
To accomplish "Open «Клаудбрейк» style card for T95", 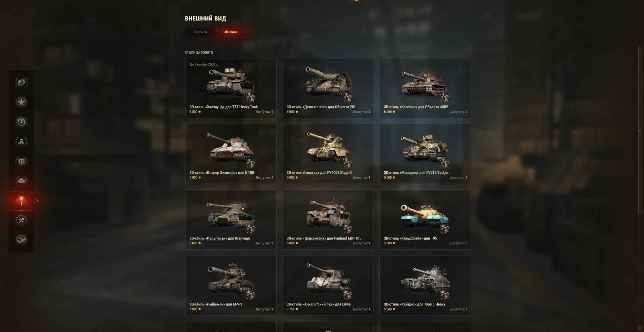I will click(425, 220).
